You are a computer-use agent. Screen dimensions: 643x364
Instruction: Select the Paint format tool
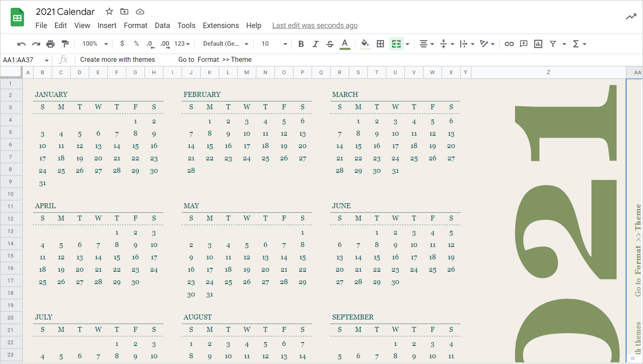pos(65,43)
